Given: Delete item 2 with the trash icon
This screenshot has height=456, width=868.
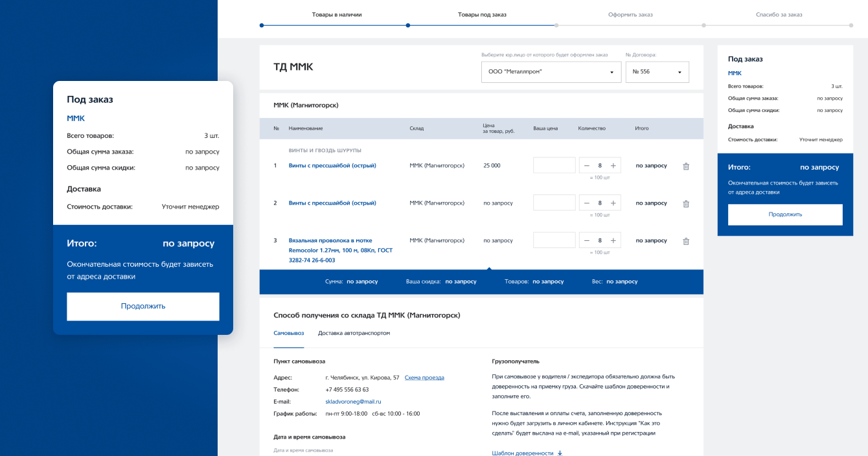Looking at the screenshot, I should [x=686, y=203].
